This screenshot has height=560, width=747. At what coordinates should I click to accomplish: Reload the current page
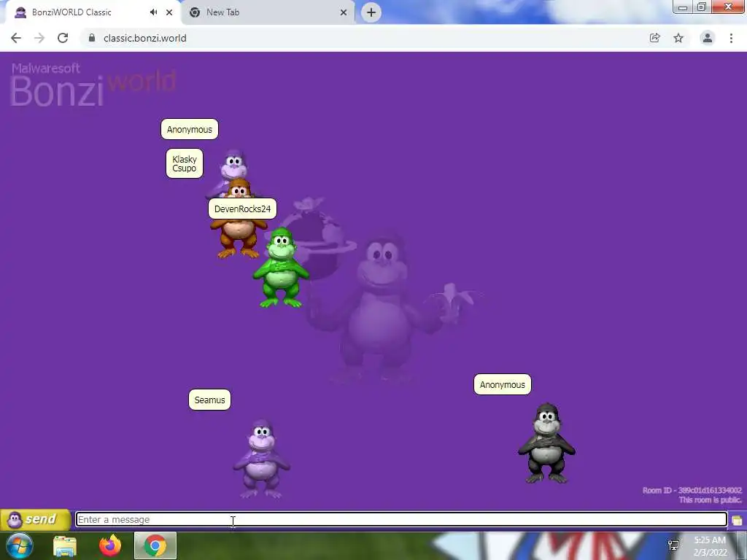(x=63, y=38)
